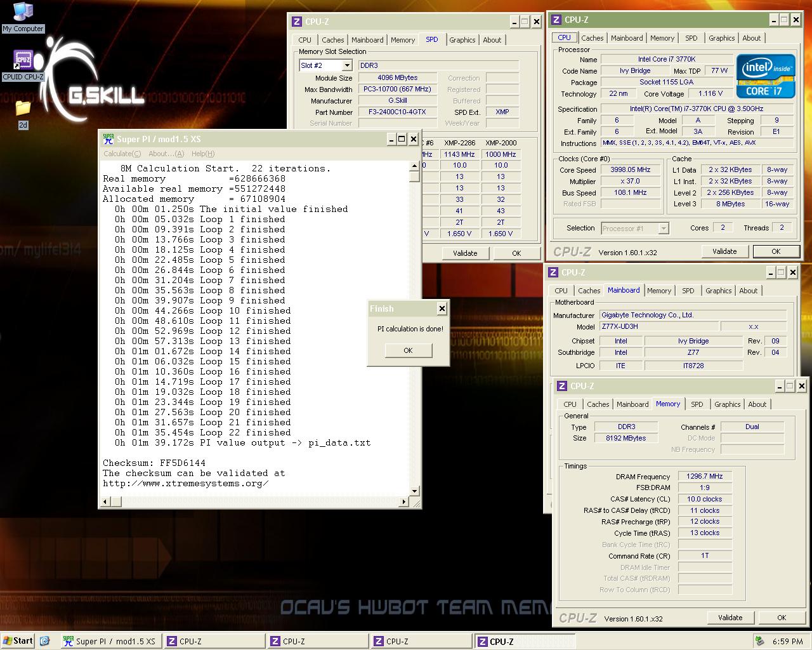Select the first CPU-Z taskbar button
The image size is (812, 650).
click(214, 641)
